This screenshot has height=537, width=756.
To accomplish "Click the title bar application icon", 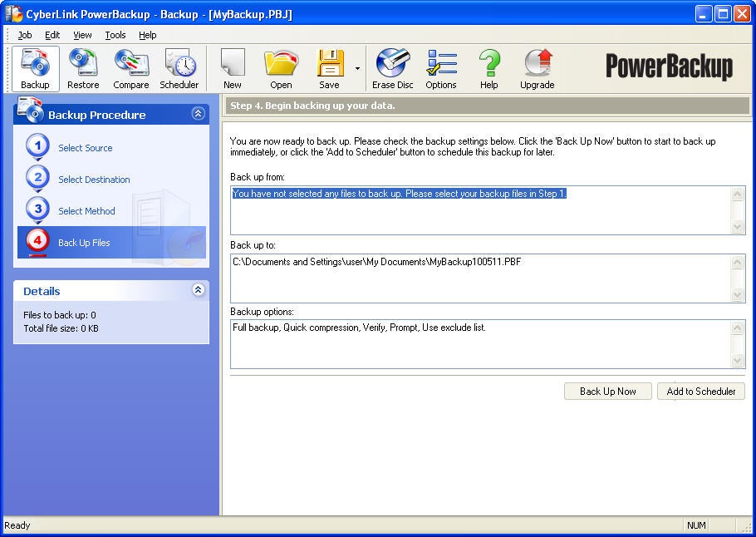I will coord(13,13).
